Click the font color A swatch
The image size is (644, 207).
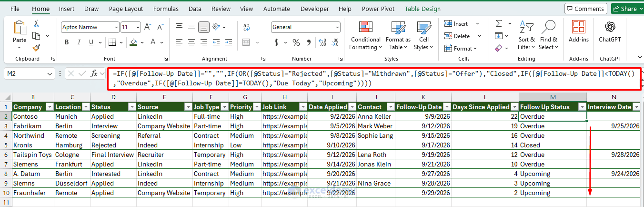[x=153, y=42]
